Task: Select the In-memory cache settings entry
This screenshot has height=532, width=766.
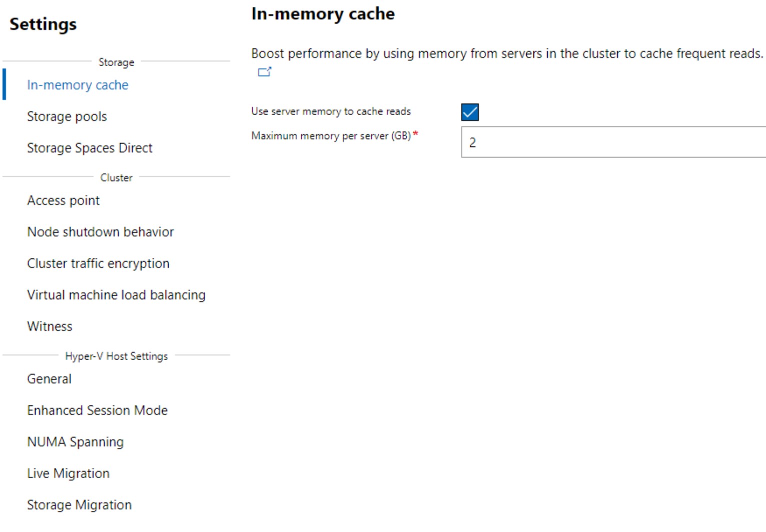Action: click(78, 84)
